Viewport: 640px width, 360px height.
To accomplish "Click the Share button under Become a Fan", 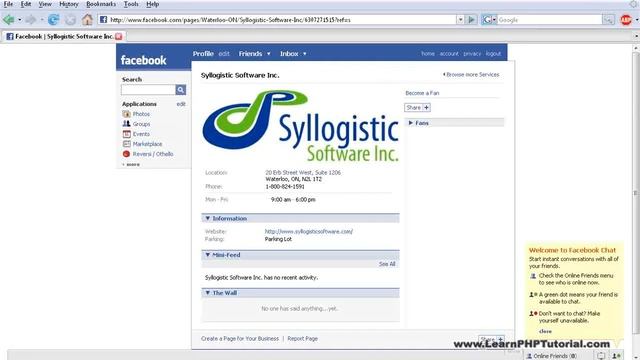I will tap(417, 107).
